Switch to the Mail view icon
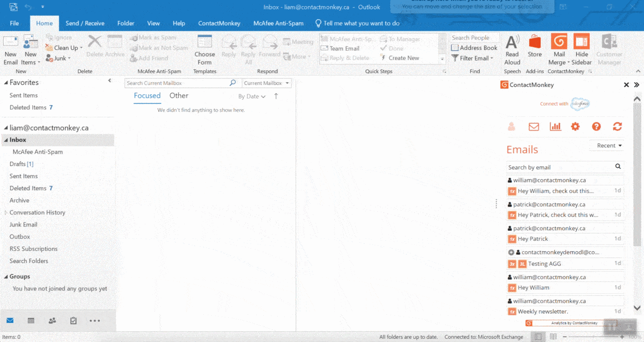The width and height of the screenshot is (644, 342). coord(10,321)
